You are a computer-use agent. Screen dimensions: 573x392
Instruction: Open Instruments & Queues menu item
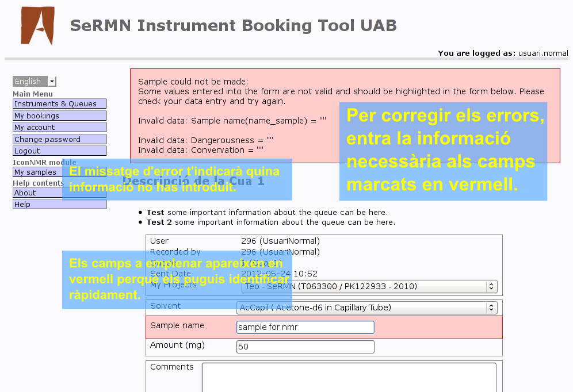(x=60, y=103)
